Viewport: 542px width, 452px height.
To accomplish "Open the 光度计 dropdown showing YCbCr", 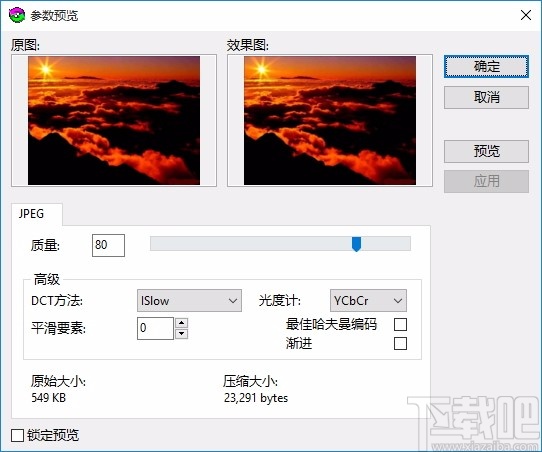I will [368, 301].
